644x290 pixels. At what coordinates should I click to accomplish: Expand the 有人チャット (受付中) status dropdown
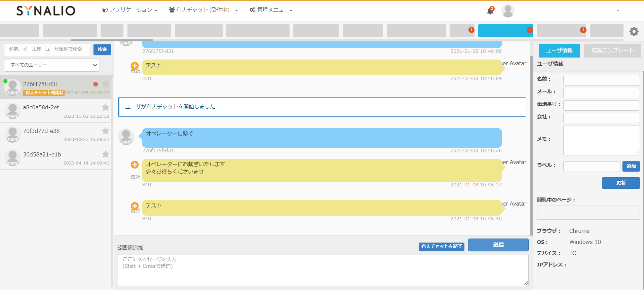tap(203, 10)
